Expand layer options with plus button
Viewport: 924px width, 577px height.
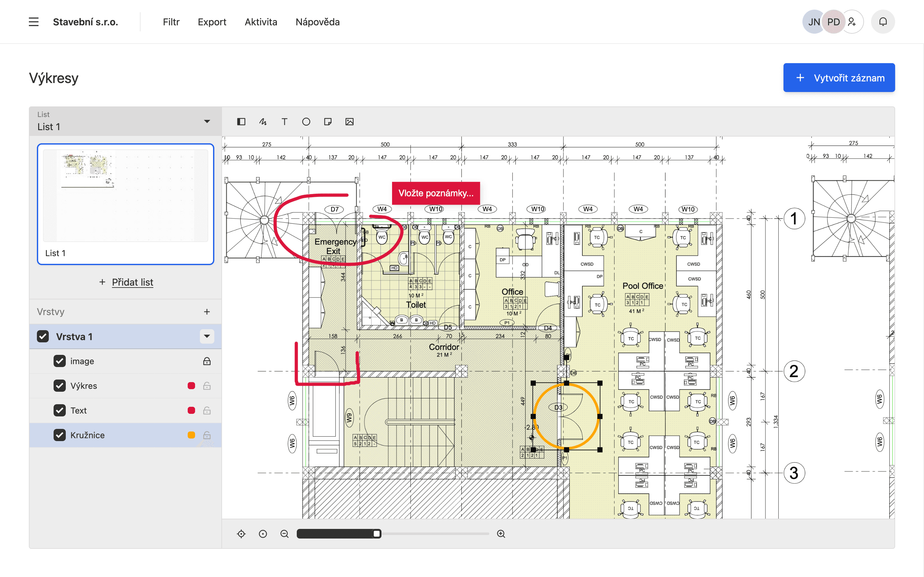(x=207, y=311)
